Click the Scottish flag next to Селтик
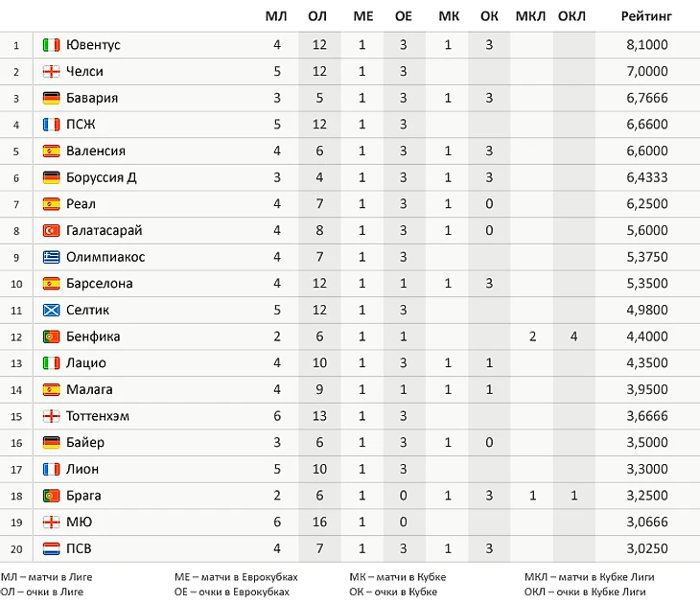This screenshot has width=700, height=604. [x=52, y=311]
